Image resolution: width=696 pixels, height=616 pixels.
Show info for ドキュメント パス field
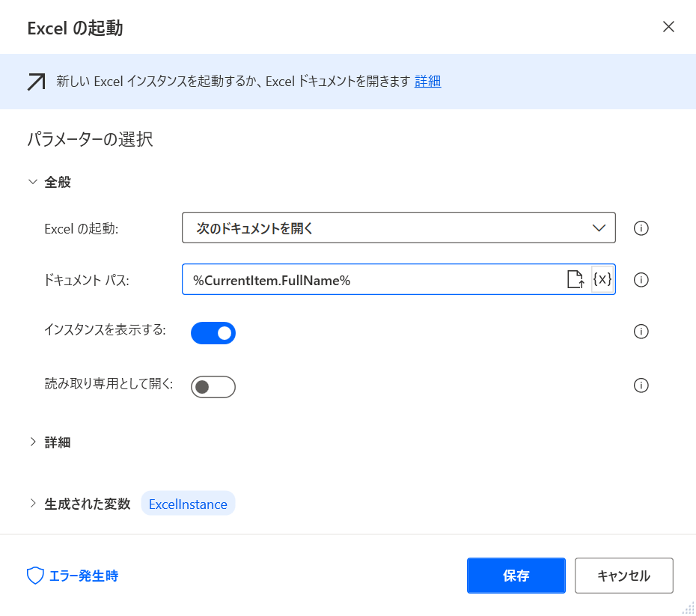click(x=641, y=280)
